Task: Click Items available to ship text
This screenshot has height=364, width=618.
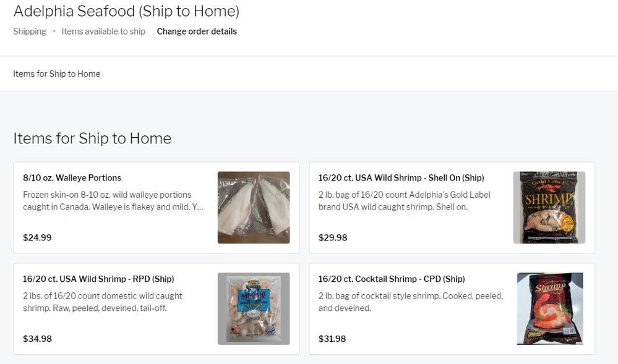Action: 103,32
